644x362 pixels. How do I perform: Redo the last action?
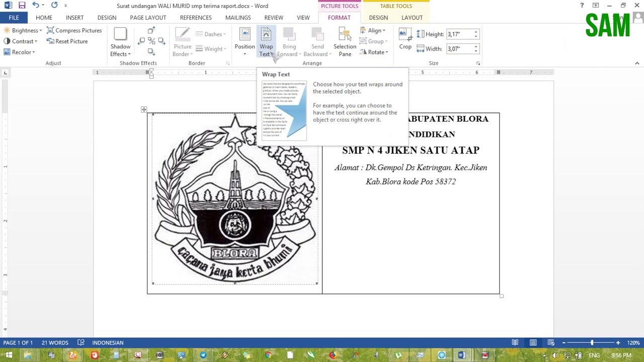click(x=54, y=6)
